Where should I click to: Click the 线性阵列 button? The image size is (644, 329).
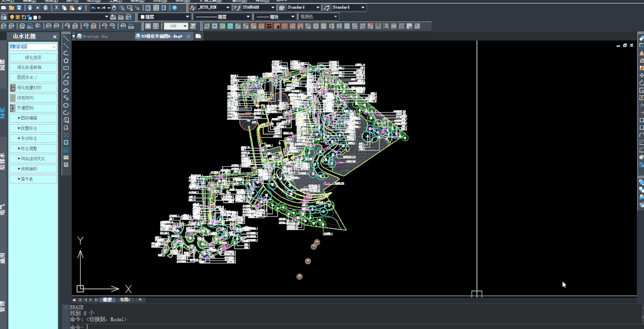tap(33, 98)
